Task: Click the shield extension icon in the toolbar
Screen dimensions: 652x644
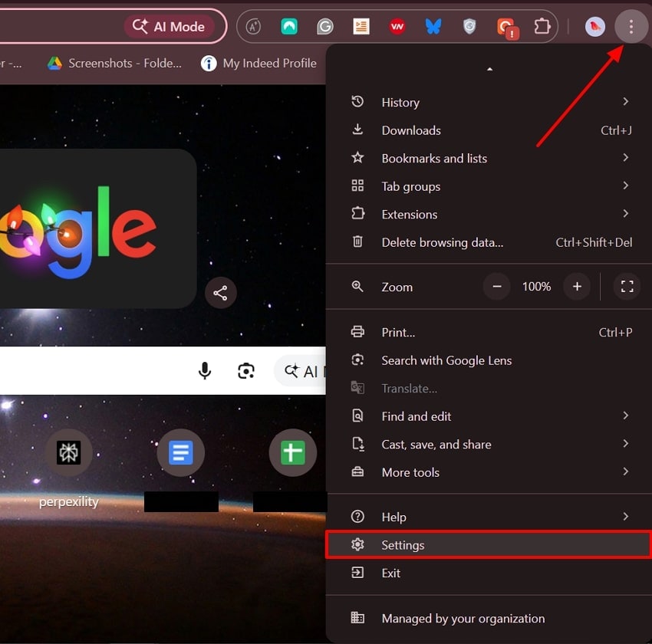Action: (469, 25)
